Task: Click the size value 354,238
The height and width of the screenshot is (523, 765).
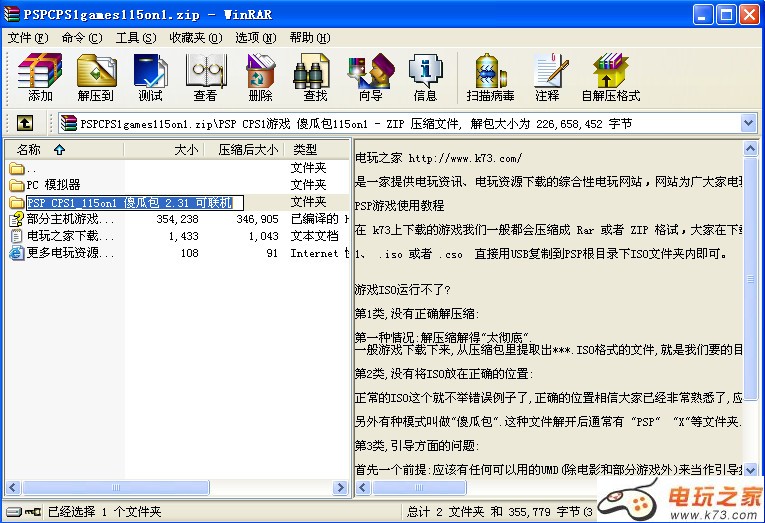Action: [178, 220]
